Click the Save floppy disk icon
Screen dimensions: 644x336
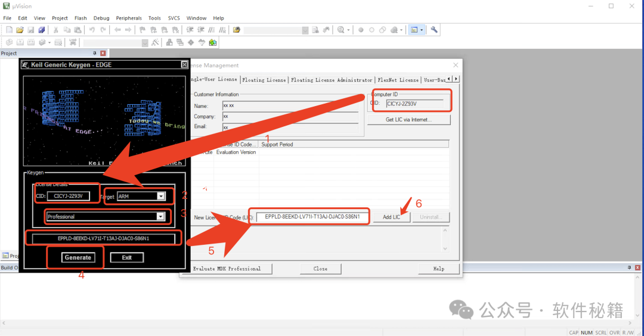point(31,30)
